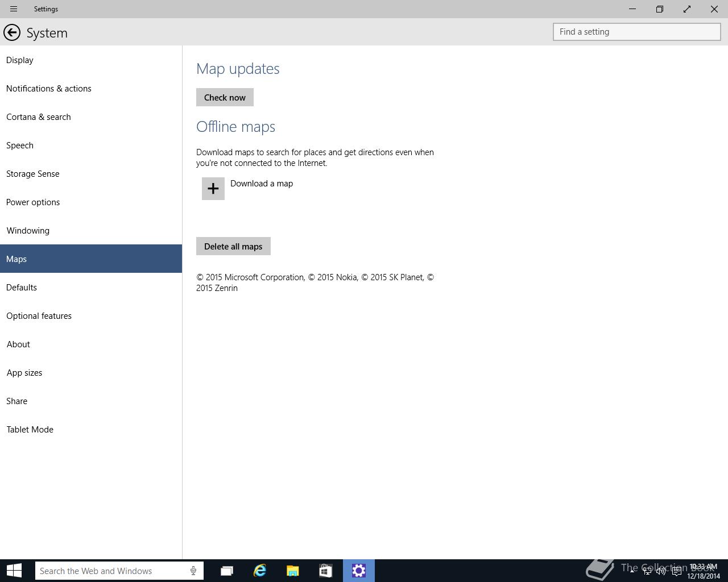Click the Check now button
Screen dimensions: 728x582
225,97
